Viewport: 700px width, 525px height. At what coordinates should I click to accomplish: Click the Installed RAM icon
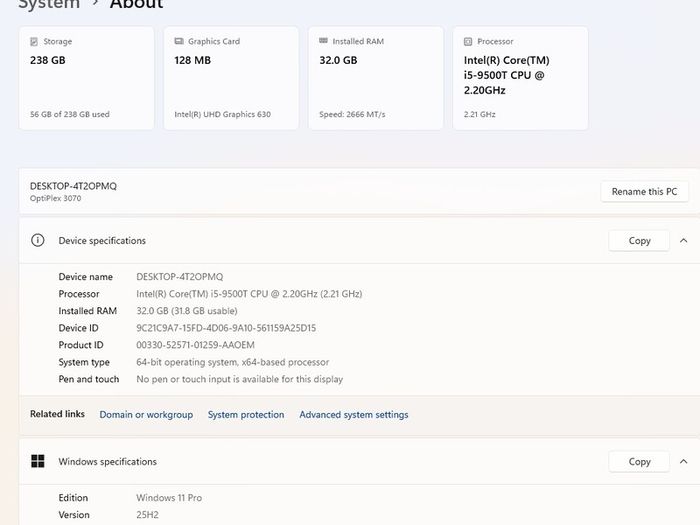[323, 41]
